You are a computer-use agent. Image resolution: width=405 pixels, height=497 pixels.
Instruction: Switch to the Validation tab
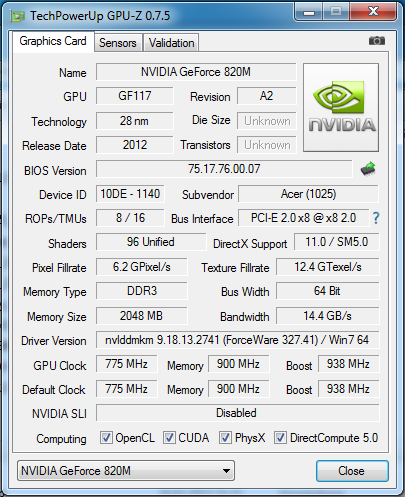[171, 43]
